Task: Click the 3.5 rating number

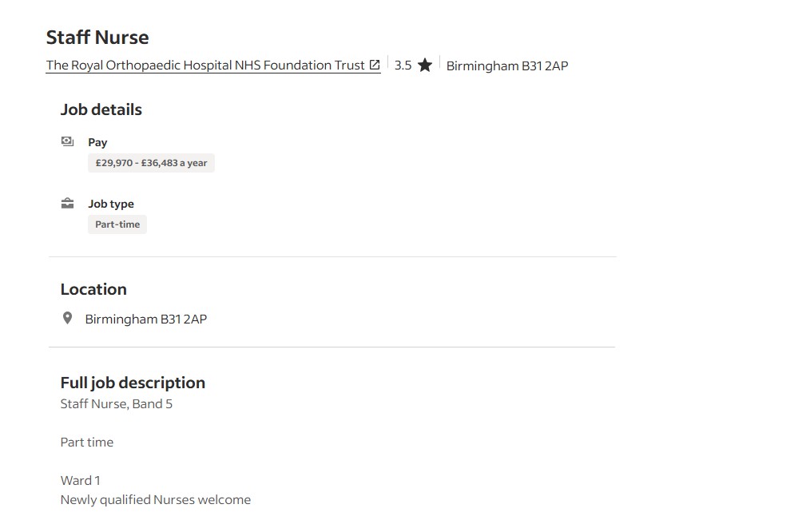Action: [x=403, y=66]
